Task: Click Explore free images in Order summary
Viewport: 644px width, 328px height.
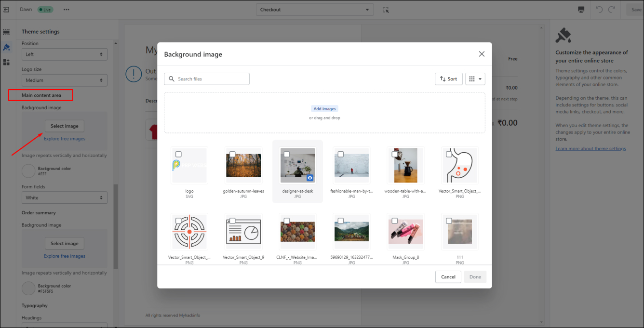Action: 65,256
